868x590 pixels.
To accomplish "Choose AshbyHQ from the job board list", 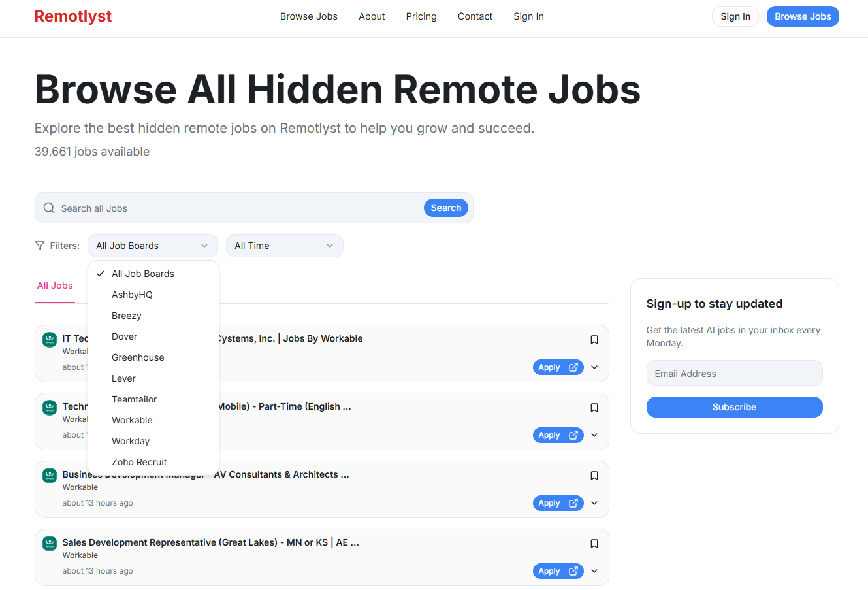I will click(x=153, y=295).
